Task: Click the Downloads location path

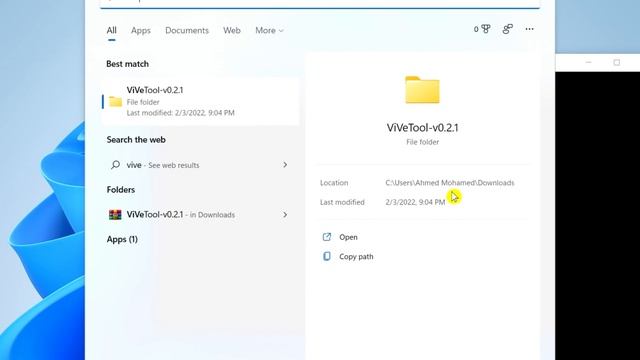Action: coord(450,183)
